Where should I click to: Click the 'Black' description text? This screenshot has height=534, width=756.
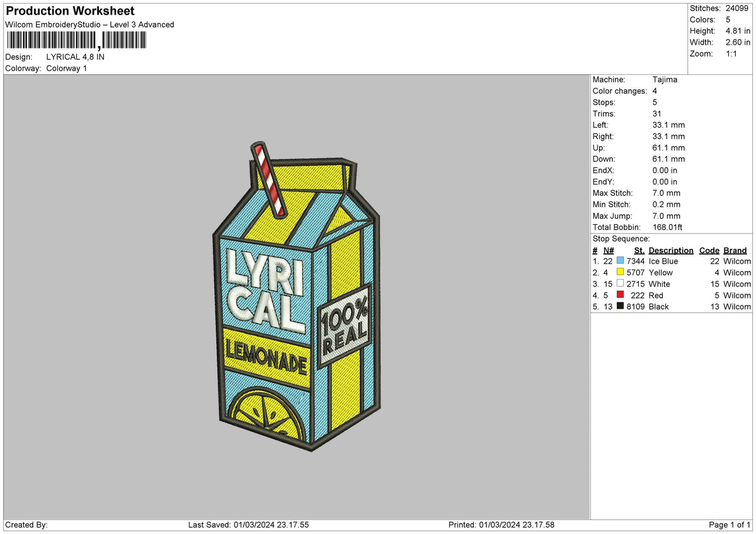pos(658,306)
